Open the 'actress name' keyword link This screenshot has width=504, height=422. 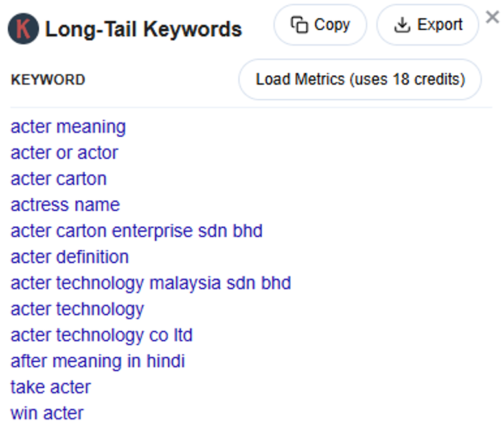click(x=65, y=205)
